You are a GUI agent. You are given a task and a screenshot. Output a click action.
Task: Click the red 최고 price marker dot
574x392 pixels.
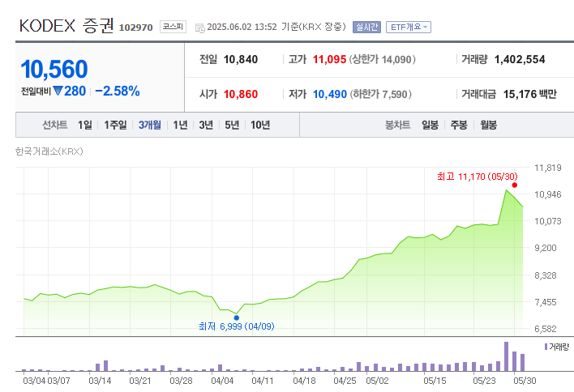click(x=514, y=185)
